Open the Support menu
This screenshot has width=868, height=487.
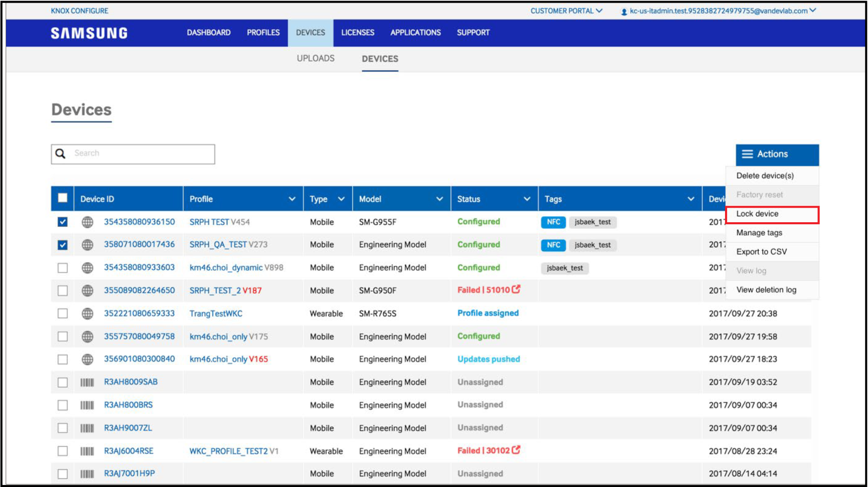473,33
